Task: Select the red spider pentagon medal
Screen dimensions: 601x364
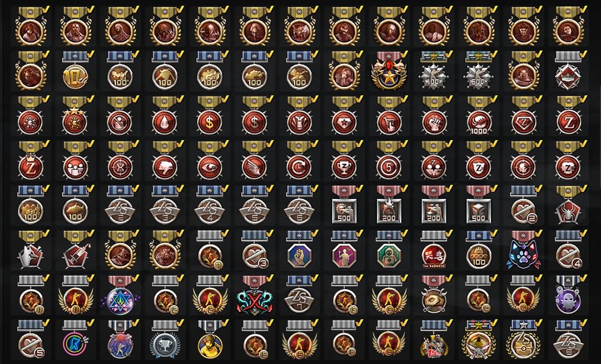Action: (568, 206)
